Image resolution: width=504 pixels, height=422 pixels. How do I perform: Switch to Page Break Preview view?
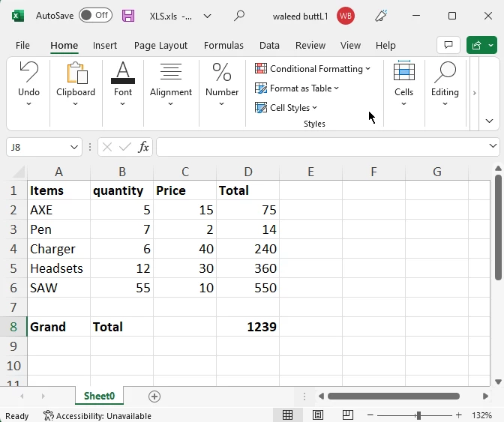point(347,415)
